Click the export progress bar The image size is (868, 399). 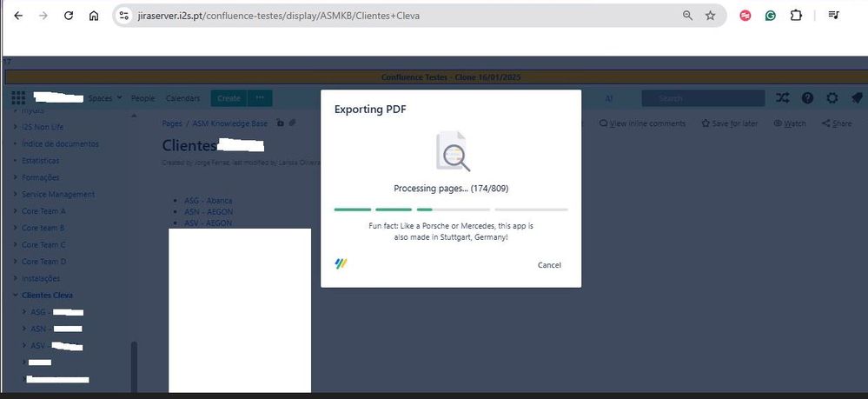click(x=451, y=209)
